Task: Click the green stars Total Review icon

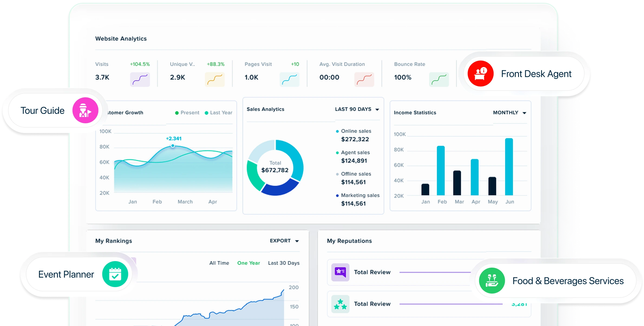Action: pos(340,304)
